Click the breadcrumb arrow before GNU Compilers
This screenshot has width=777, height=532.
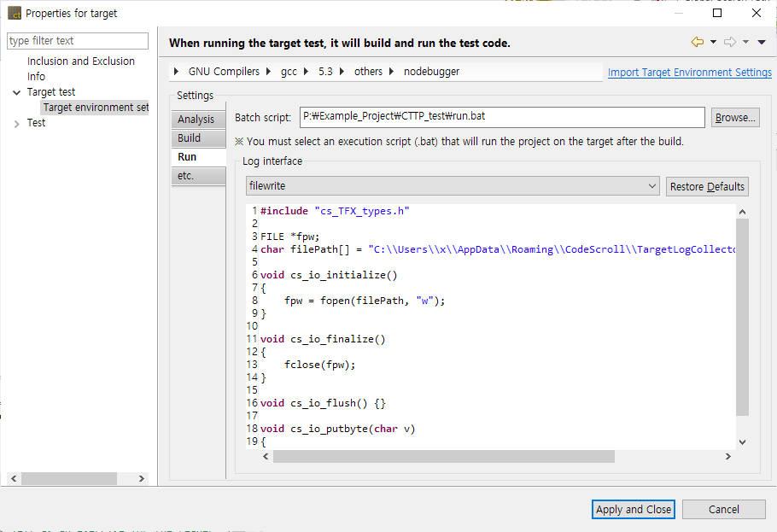pyautogui.click(x=177, y=72)
